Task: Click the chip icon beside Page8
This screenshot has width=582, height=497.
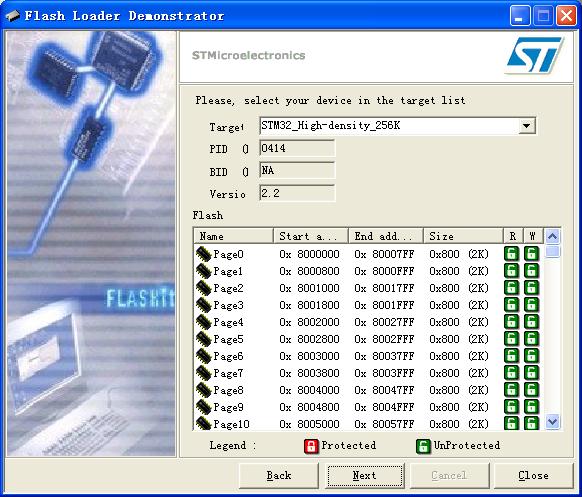Action: coord(203,390)
